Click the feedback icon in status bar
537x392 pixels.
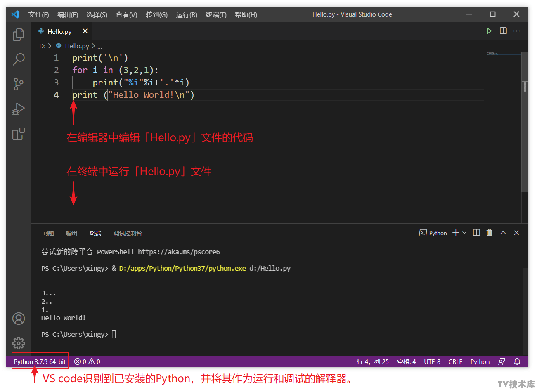click(502, 361)
